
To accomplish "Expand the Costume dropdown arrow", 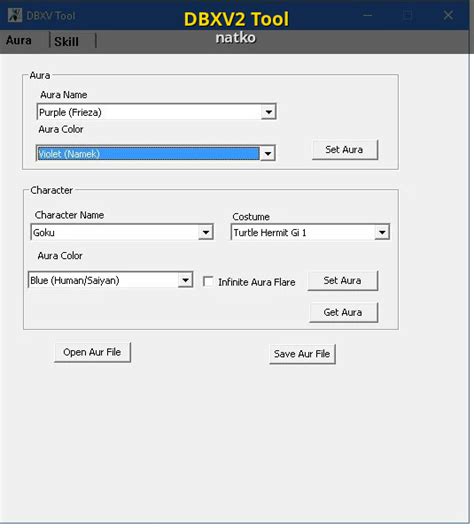I will 382,232.
